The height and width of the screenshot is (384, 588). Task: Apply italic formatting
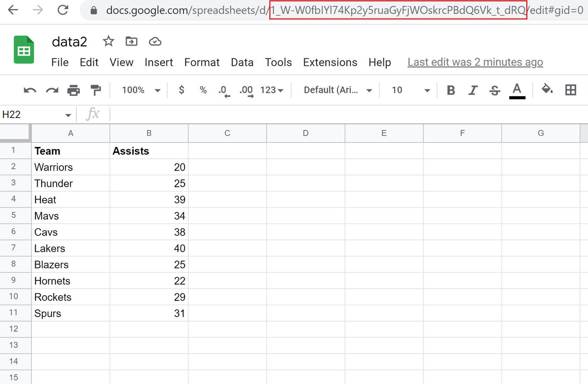click(x=472, y=90)
